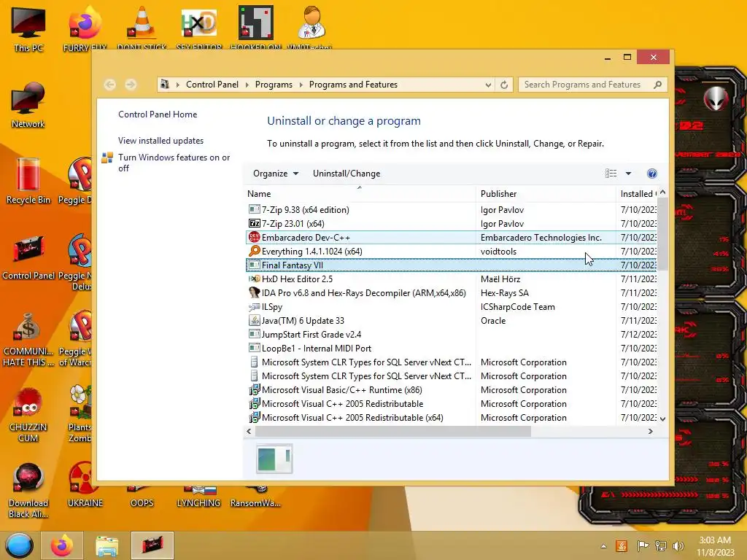
Task: Click the Forward navigation arrow
Action: pos(131,85)
